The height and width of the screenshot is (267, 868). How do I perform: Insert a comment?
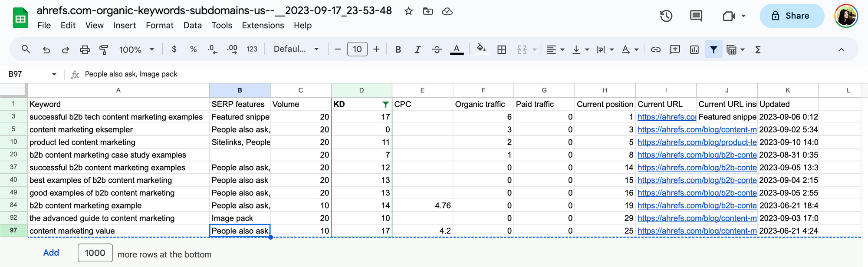pyautogui.click(x=675, y=49)
